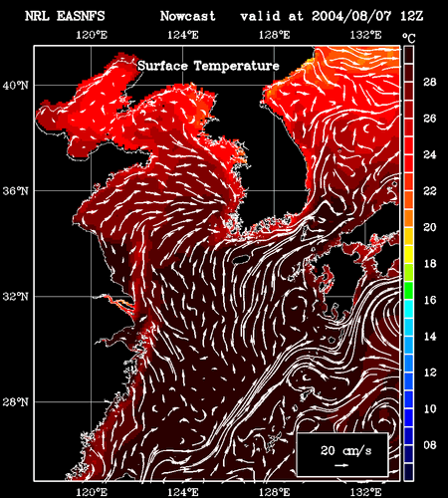
Task: Click the 28 label beside the colorbar
Action: [x=430, y=82]
